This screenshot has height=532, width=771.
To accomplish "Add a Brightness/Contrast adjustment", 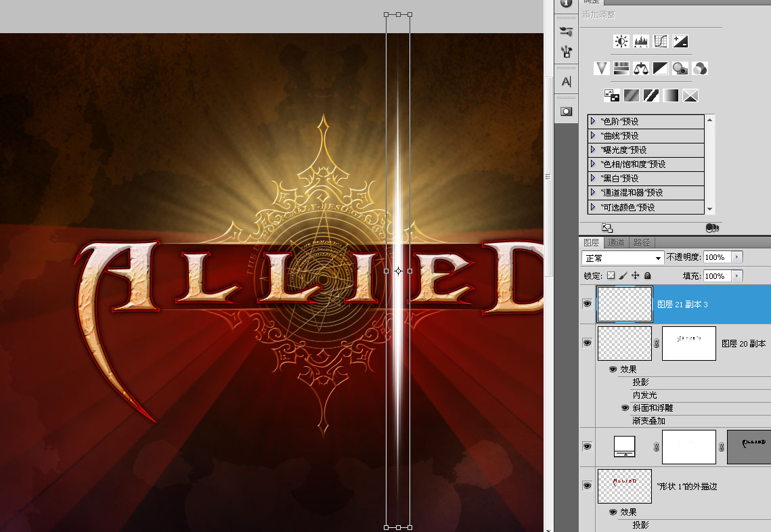I will tap(621, 41).
